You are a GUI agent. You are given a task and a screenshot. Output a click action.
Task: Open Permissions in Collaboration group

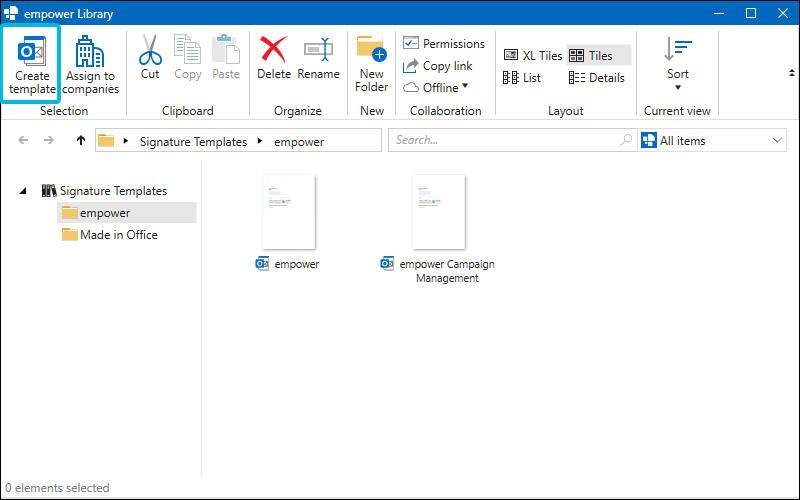click(x=444, y=43)
